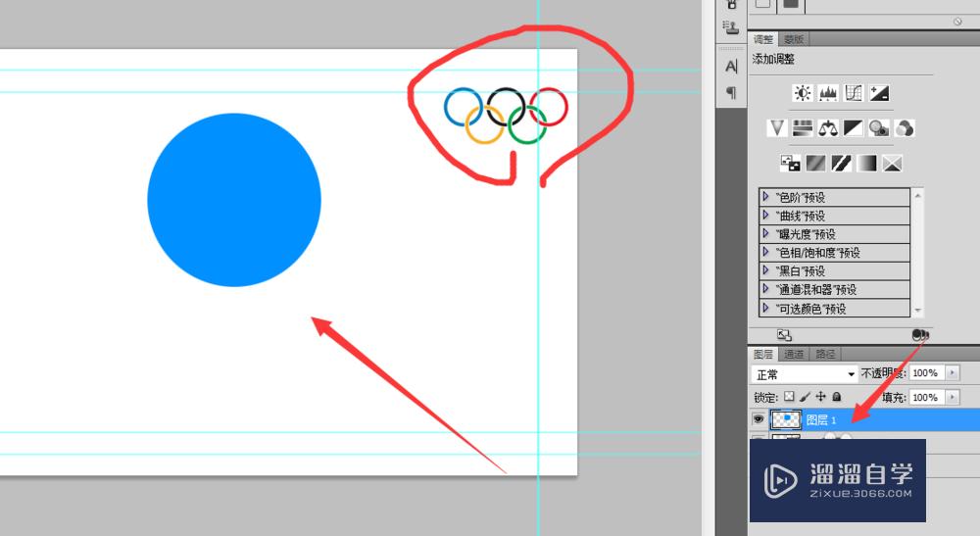Add a Photo Filter adjustment

click(x=879, y=128)
